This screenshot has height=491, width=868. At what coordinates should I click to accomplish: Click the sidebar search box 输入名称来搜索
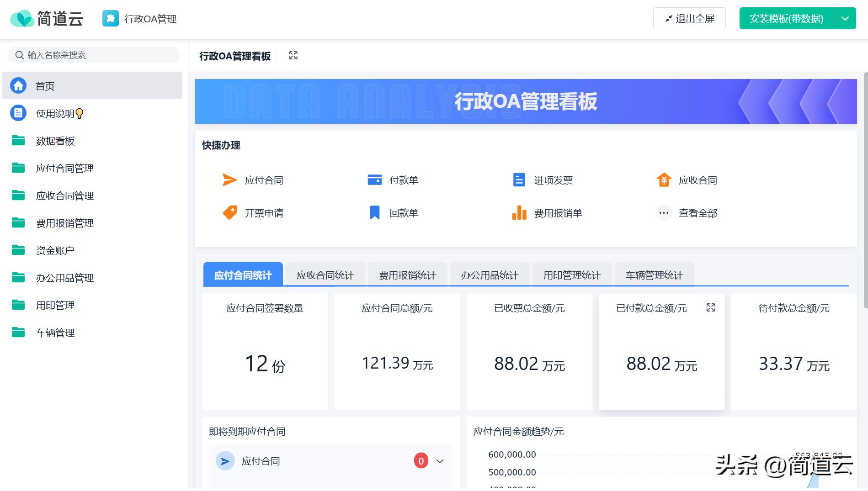click(x=94, y=55)
